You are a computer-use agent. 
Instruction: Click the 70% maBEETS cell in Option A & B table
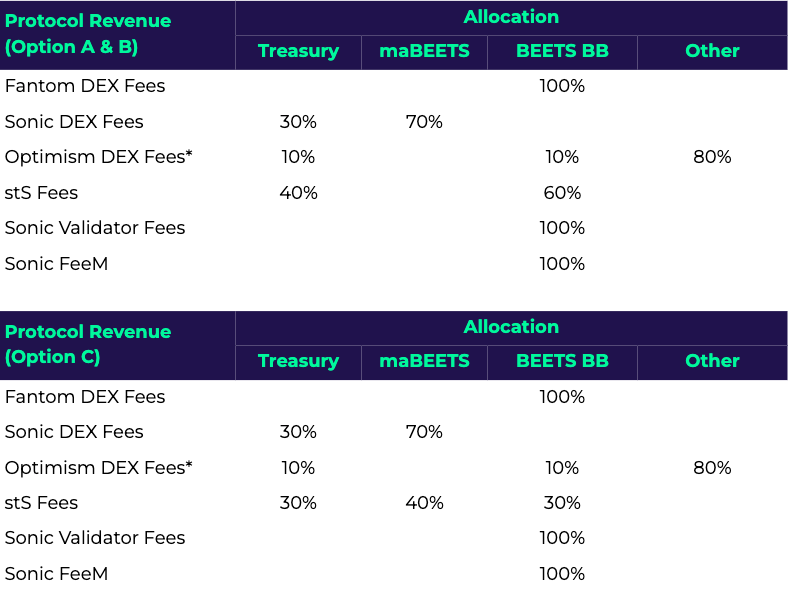424,122
